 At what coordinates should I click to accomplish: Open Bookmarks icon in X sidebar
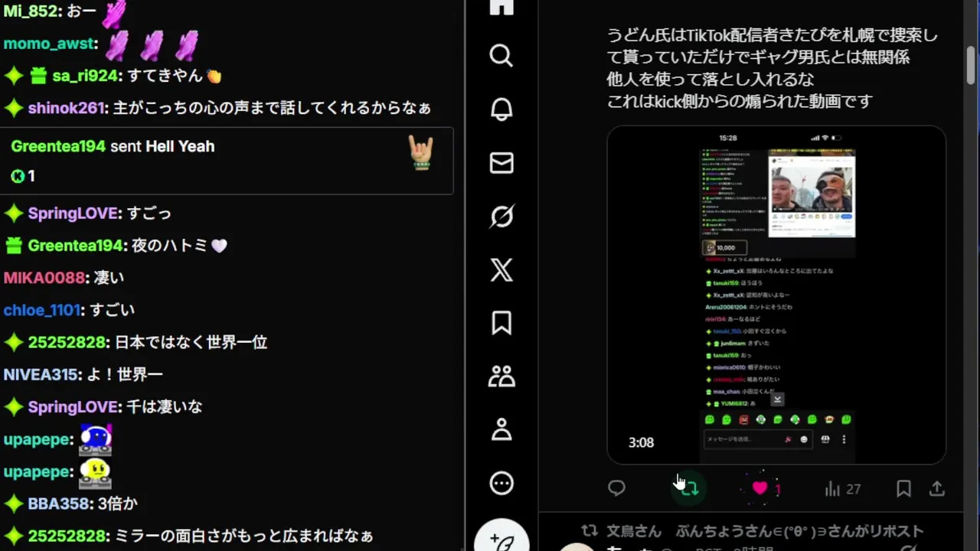pos(501,323)
